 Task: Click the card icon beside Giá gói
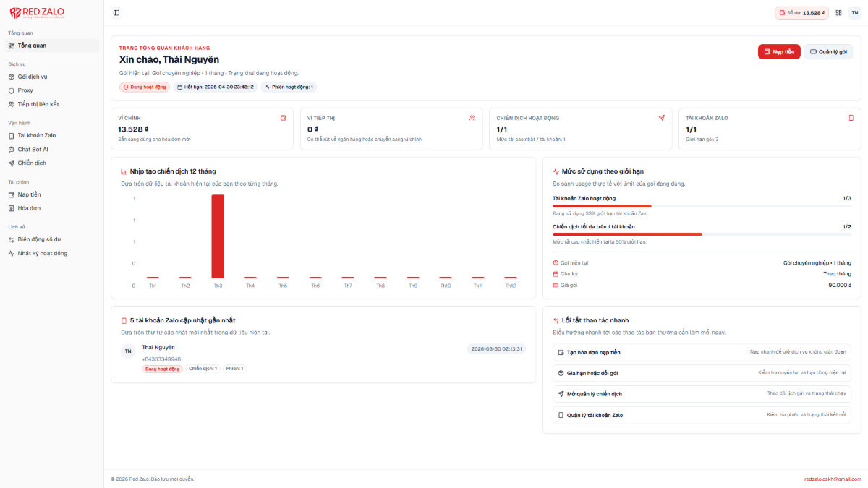556,286
